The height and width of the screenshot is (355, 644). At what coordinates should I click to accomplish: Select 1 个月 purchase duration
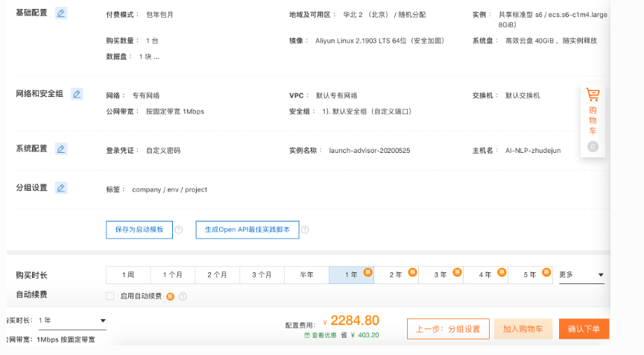[173, 275]
